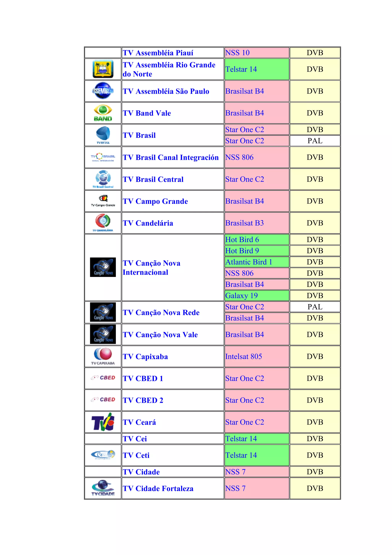
Task: Click the TV Capixaba logo
Action: pyautogui.click(x=103, y=356)
